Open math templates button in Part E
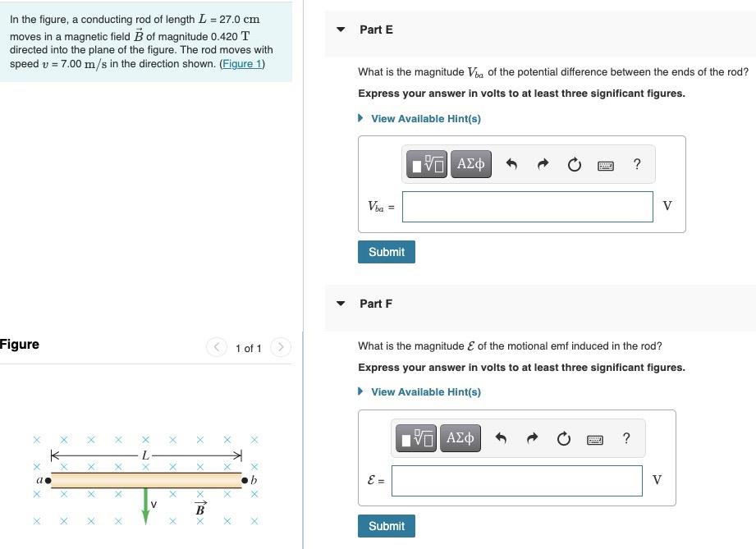Viewport: 756px width, 549px height. coord(427,164)
